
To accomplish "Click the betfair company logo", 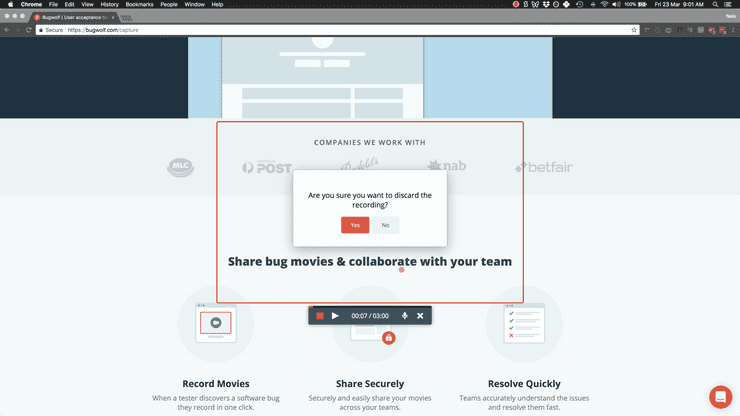I will click(x=543, y=167).
